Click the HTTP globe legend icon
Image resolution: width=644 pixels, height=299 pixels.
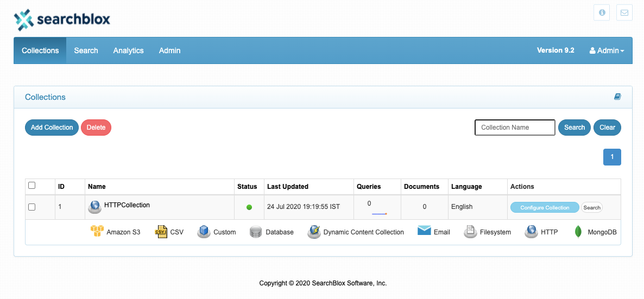click(x=531, y=232)
